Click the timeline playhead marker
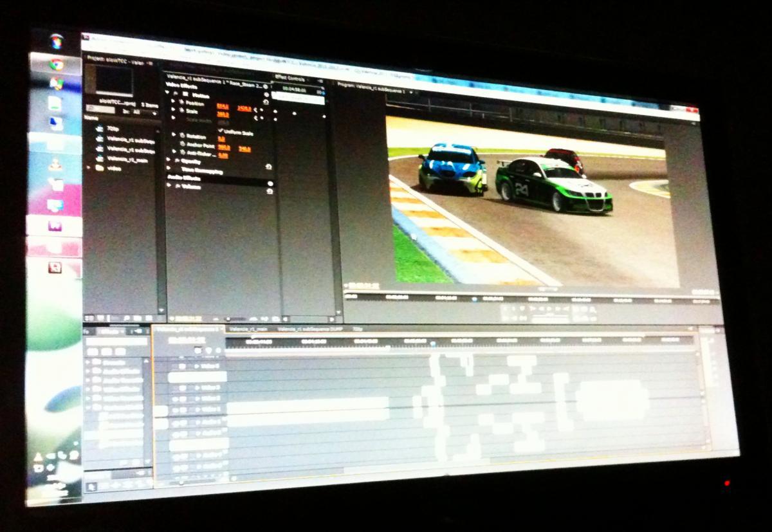772x532 pixels. click(432, 345)
